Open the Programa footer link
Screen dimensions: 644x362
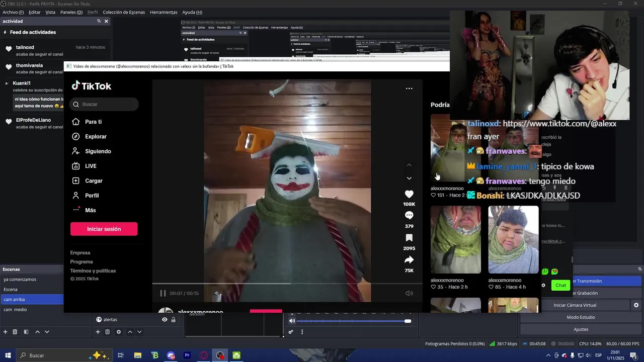tap(82, 262)
